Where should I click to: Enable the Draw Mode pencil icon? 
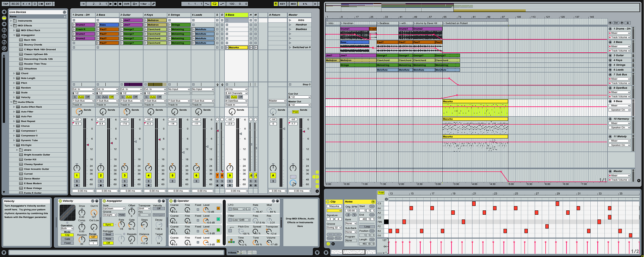click(x=153, y=4)
